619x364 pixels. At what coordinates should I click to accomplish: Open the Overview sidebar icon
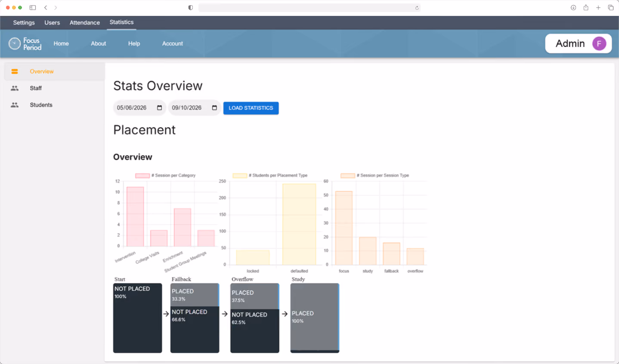click(x=15, y=71)
